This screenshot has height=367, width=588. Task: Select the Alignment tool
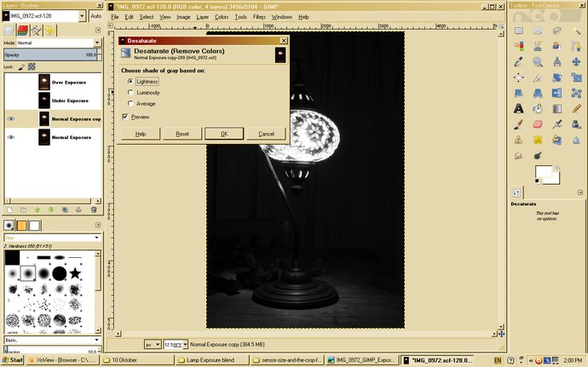[x=519, y=77]
